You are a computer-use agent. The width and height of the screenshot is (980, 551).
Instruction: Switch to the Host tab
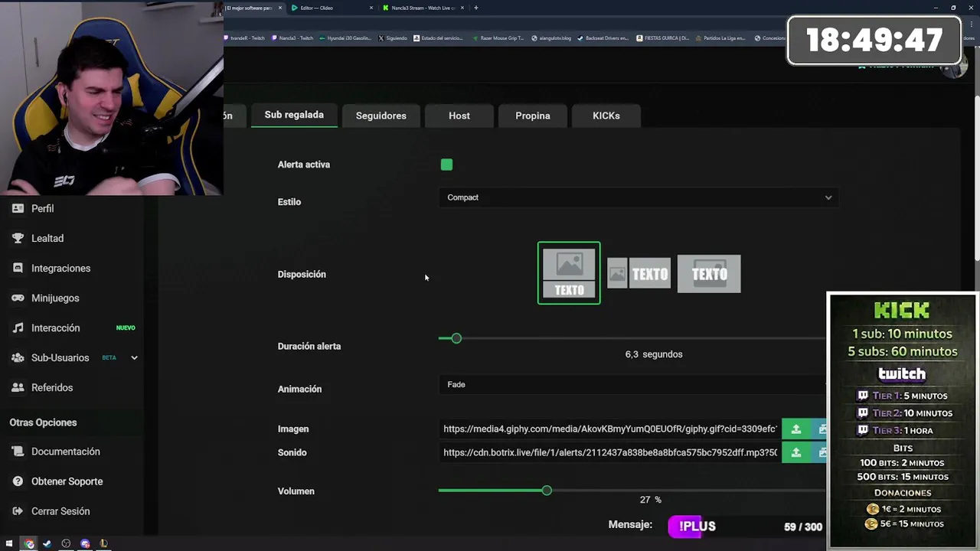coord(459,116)
